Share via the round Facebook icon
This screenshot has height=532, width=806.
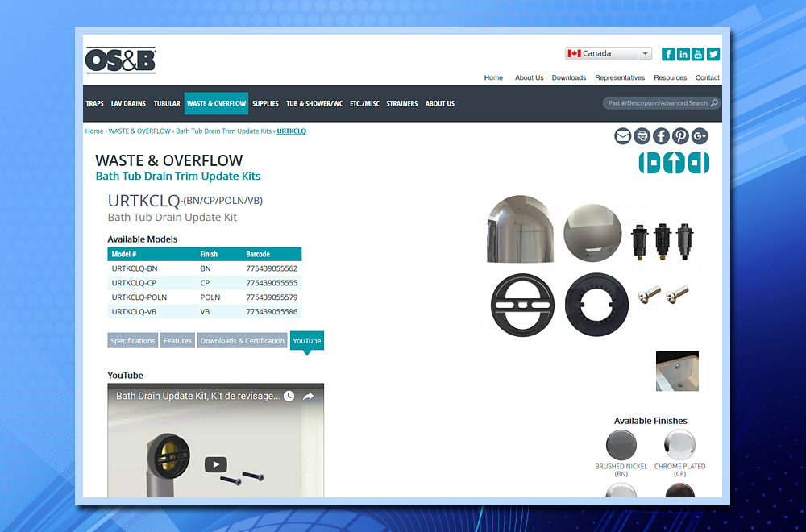661,136
